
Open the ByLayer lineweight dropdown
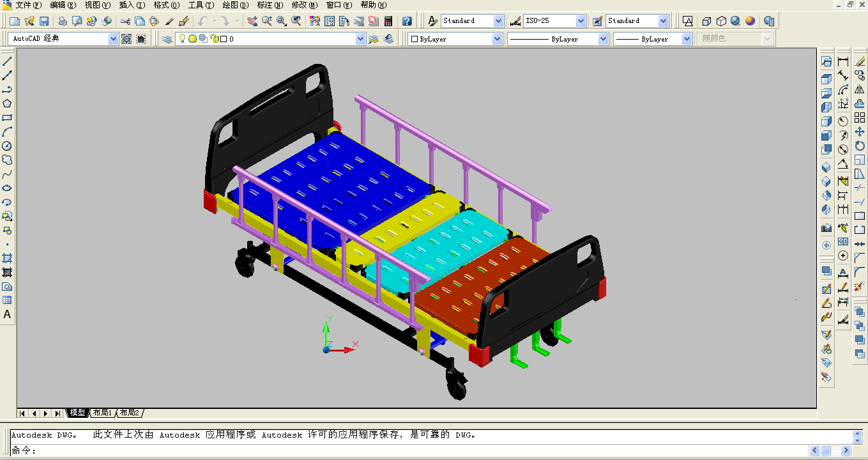point(687,39)
